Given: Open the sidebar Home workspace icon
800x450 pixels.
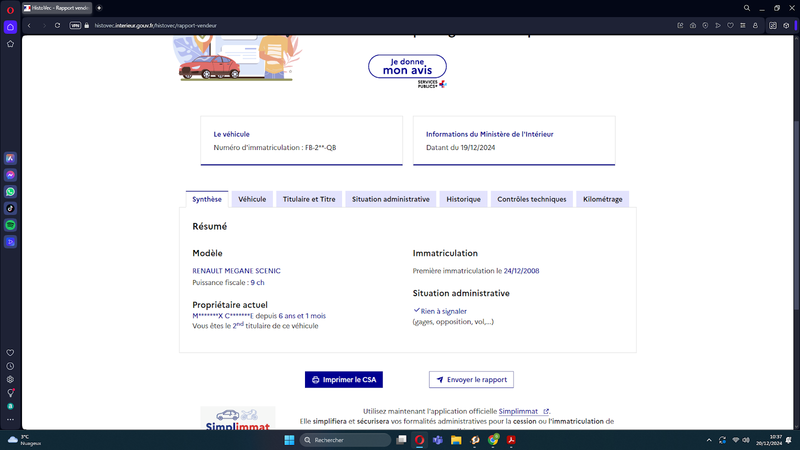Looking at the screenshot, I should 10,27.
